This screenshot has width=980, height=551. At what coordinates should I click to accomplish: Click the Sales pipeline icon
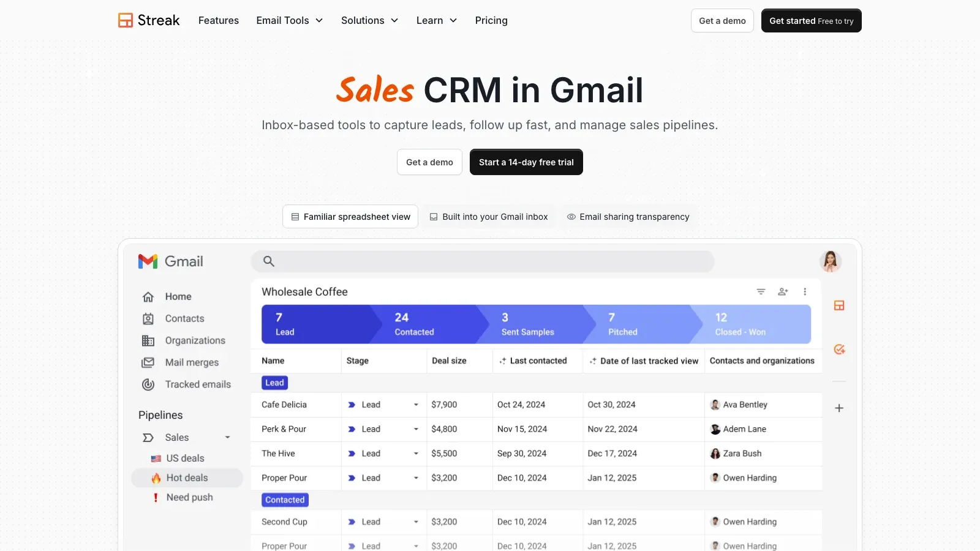[148, 438]
